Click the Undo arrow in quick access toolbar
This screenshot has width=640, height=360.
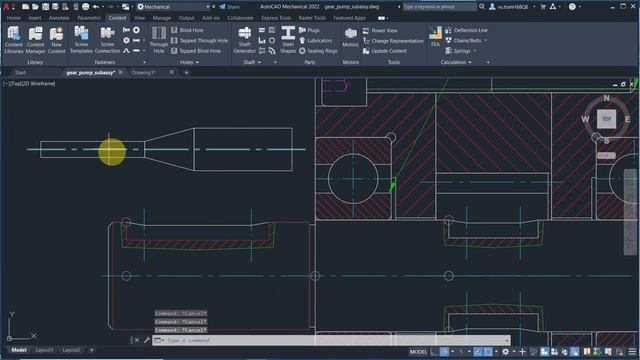(x=96, y=7)
